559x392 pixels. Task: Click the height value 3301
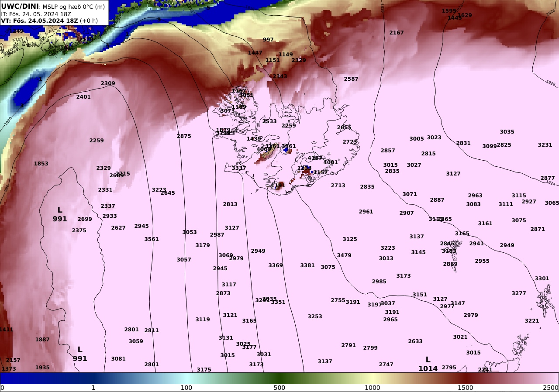pos(542,279)
